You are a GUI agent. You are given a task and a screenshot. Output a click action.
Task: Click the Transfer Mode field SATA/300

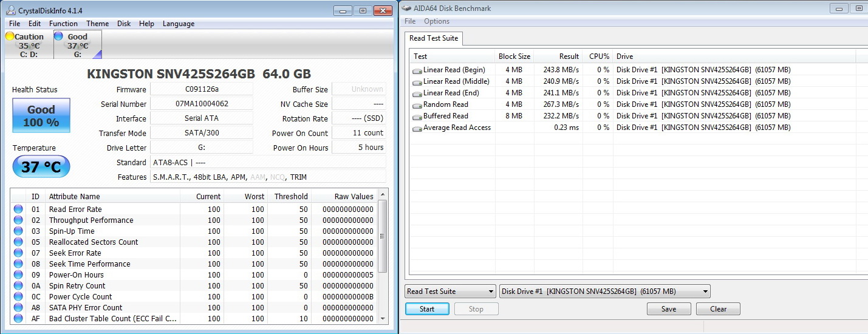201,133
